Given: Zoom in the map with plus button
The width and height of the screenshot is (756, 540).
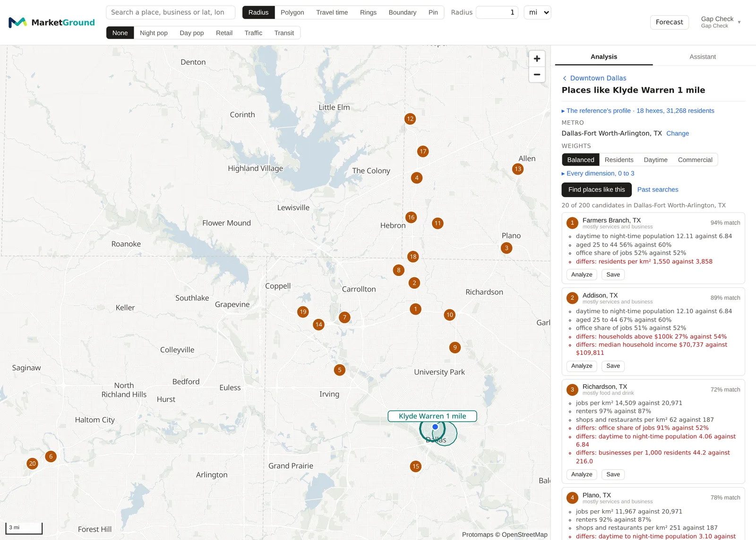Looking at the screenshot, I should pos(537,59).
